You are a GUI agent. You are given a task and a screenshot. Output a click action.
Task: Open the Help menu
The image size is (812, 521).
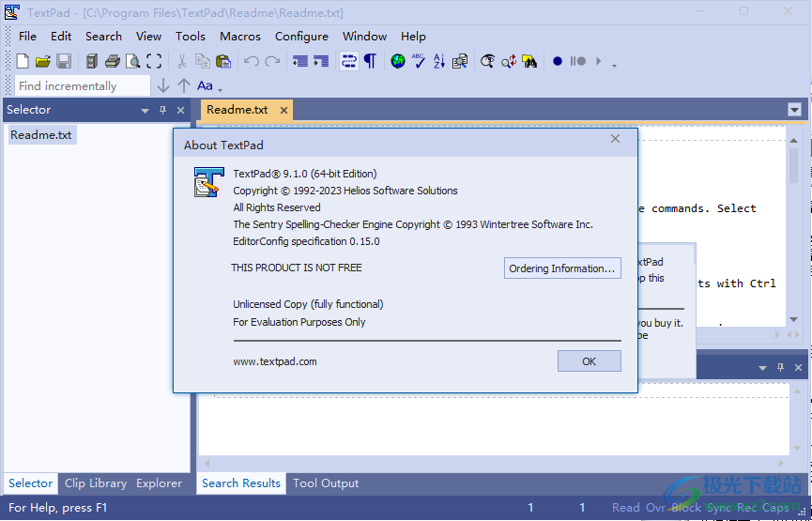[413, 37]
